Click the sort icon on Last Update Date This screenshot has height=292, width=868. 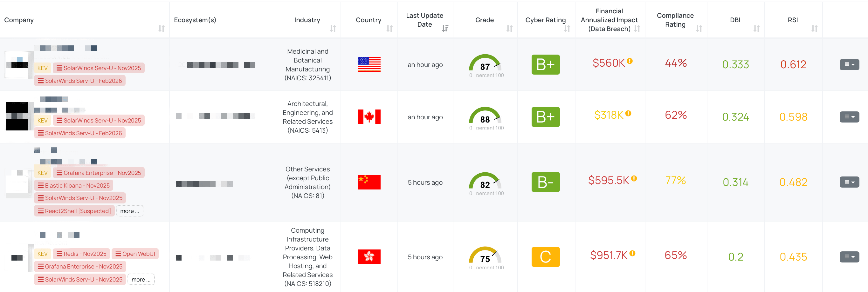point(445,29)
